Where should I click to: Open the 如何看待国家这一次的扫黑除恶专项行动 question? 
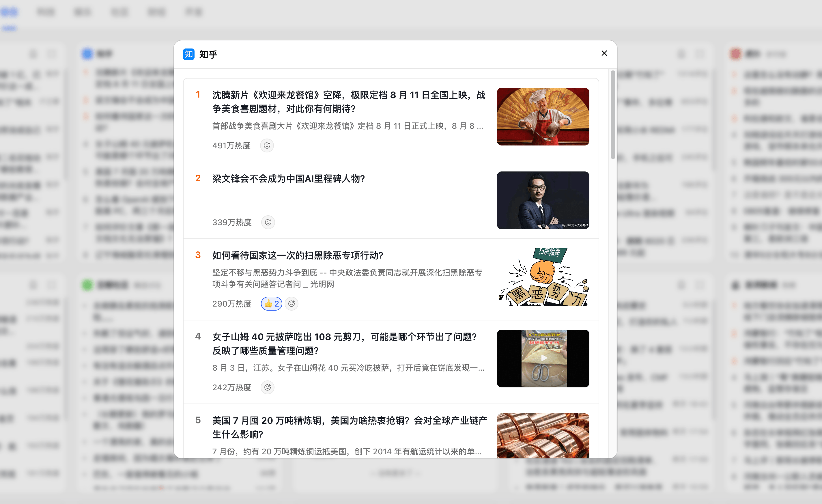[x=298, y=255]
